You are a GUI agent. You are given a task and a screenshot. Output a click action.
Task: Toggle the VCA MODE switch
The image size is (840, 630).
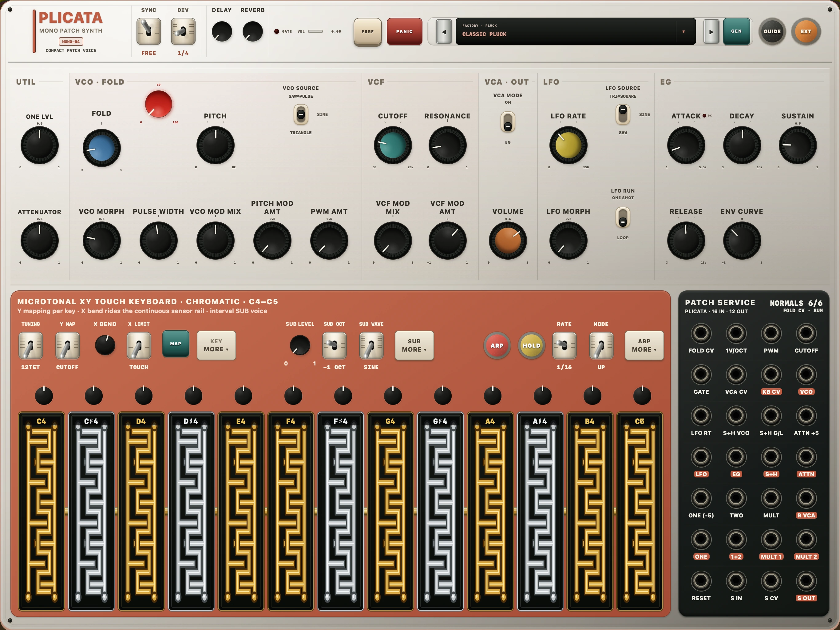click(508, 122)
